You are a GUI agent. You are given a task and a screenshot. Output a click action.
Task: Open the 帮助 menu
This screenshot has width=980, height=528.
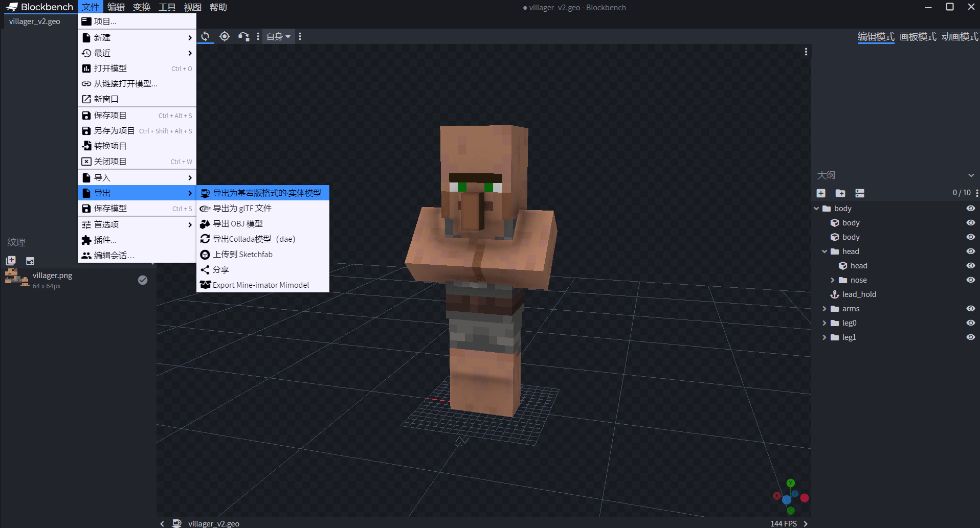pos(218,7)
